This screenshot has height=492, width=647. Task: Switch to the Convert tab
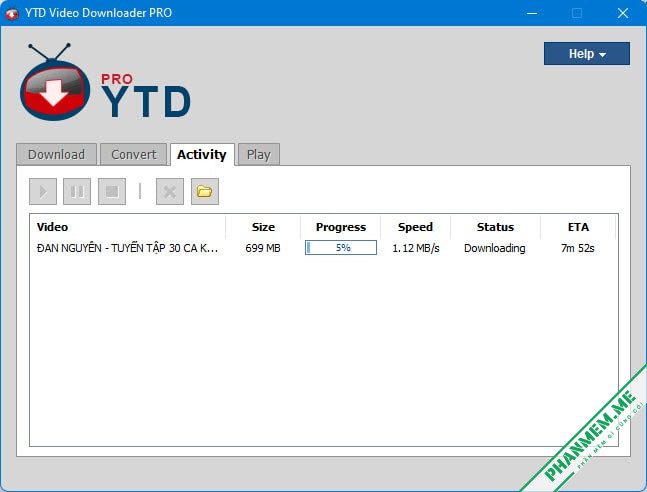pyautogui.click(x=134, y=154)
